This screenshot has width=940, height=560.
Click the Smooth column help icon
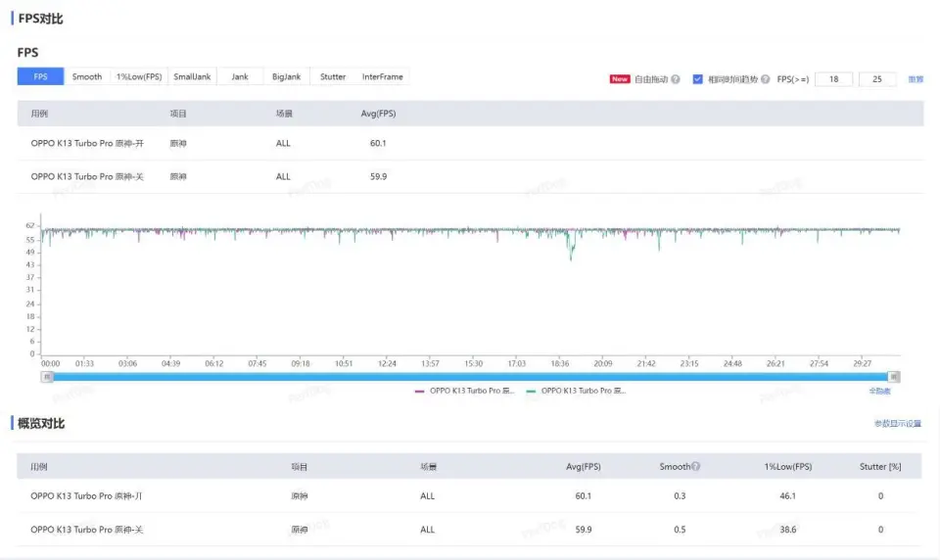coord(696,467)
